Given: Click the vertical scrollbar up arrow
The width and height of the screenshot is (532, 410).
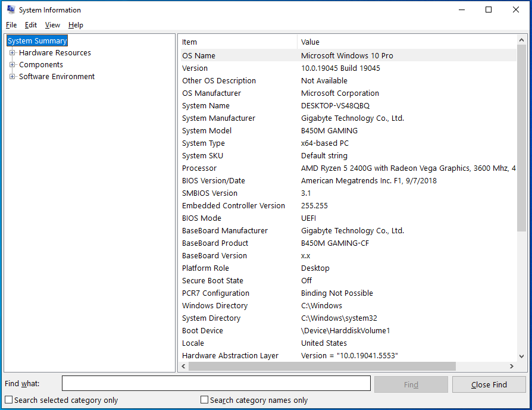Looking at the screenshot, I should (521, 40).
